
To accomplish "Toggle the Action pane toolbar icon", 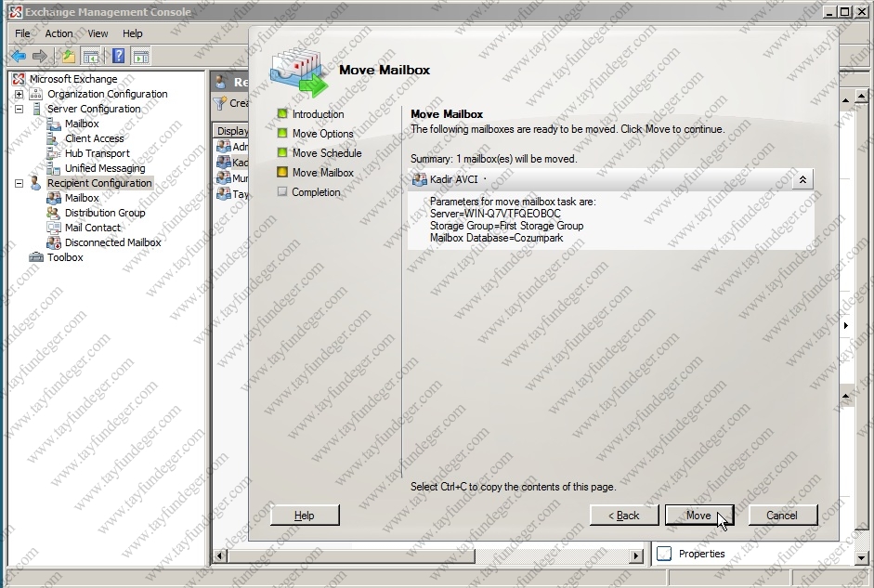I will pos(141,56).
